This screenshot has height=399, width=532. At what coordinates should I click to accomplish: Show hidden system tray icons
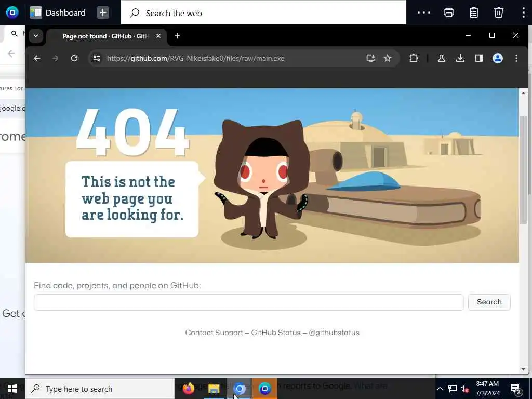pyautogui.click(x=440, y=389)
